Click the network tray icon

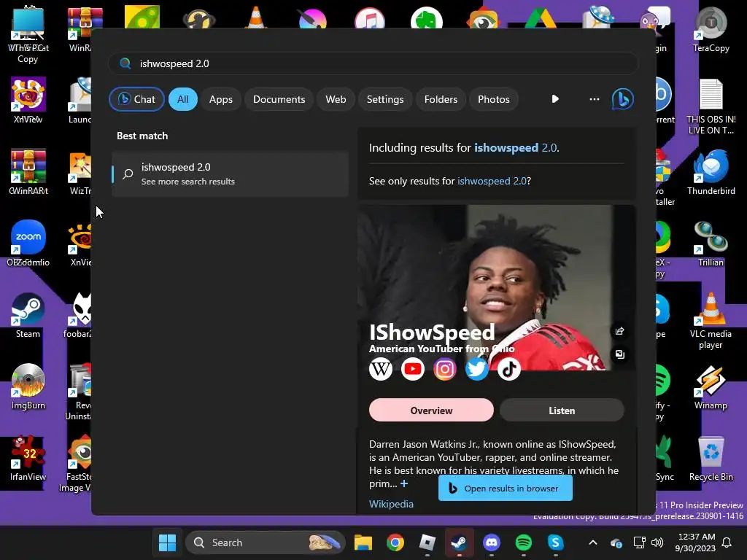click(639, 542)
